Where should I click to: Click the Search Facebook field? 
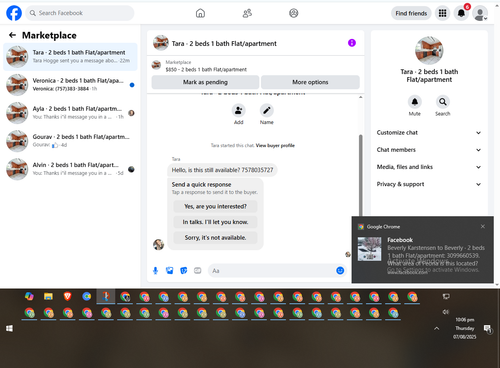tap(80, 13)
